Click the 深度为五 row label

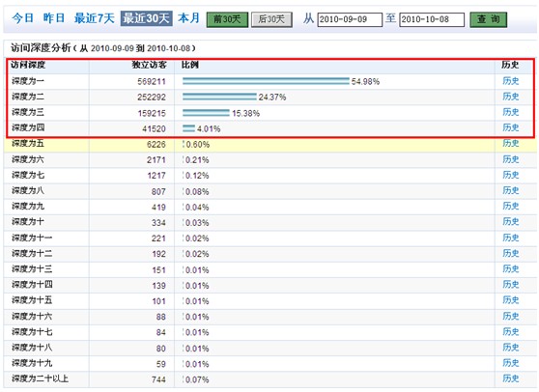pos(28,143)
